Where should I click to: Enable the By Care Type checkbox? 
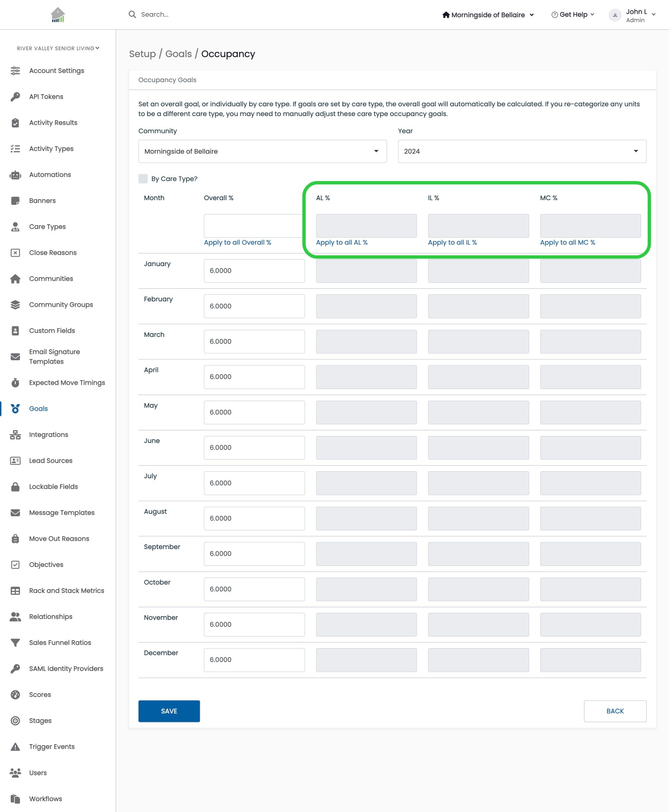pos(143,179)
